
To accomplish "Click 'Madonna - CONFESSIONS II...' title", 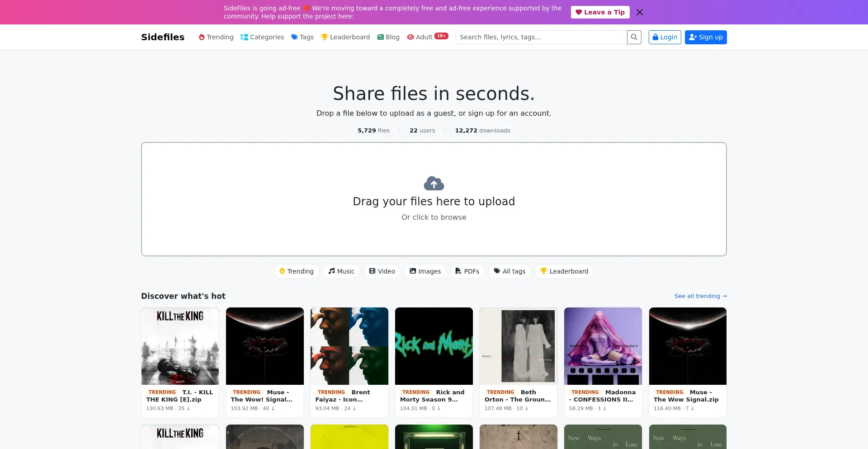I will coord(602,396).
